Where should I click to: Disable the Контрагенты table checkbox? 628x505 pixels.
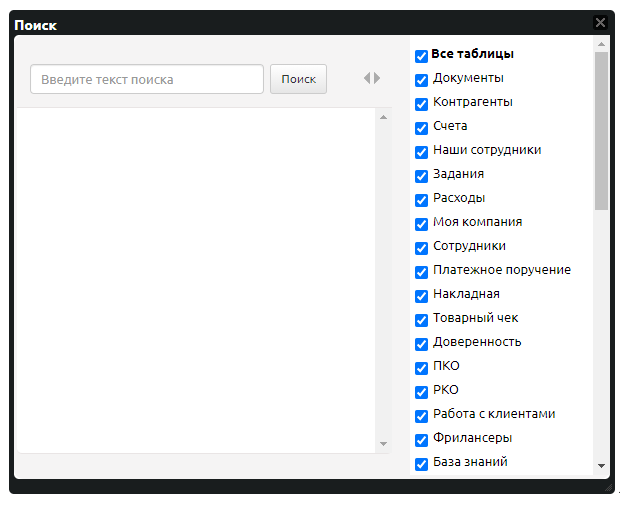(421, 104)
